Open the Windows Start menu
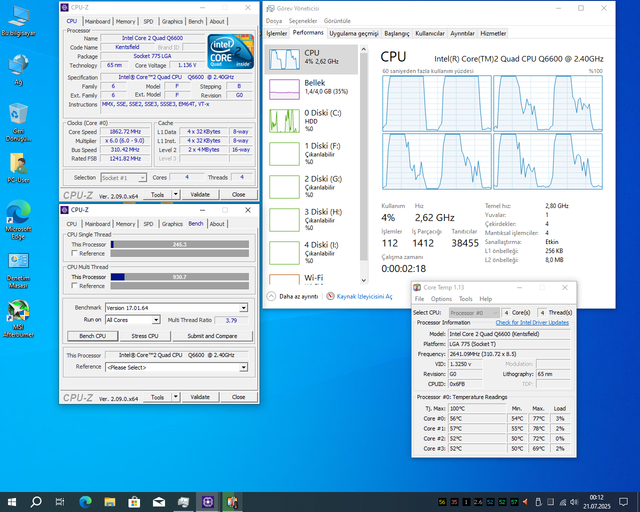 tap(12, 502)
